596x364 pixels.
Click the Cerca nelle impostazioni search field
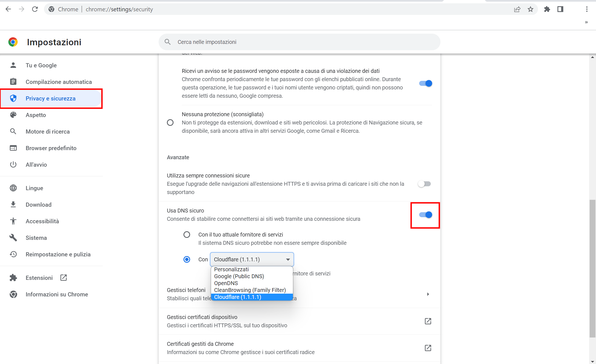click(x=304, y=42)
